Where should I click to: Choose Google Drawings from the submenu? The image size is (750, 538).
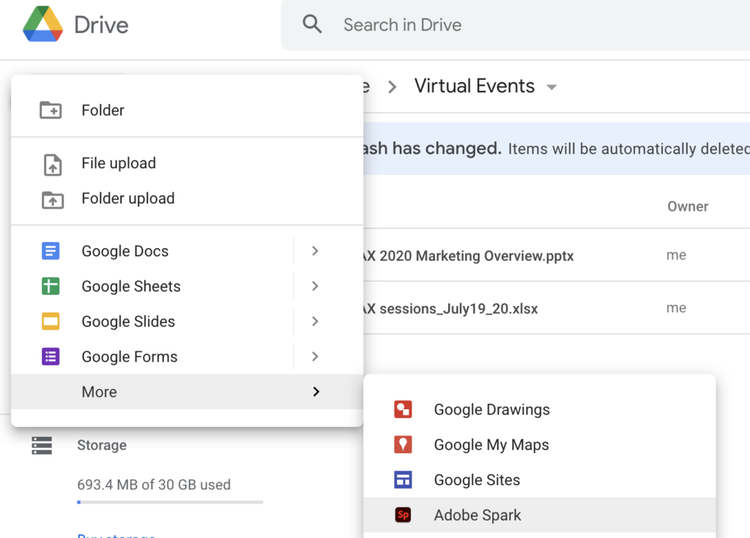pos(491,409)
